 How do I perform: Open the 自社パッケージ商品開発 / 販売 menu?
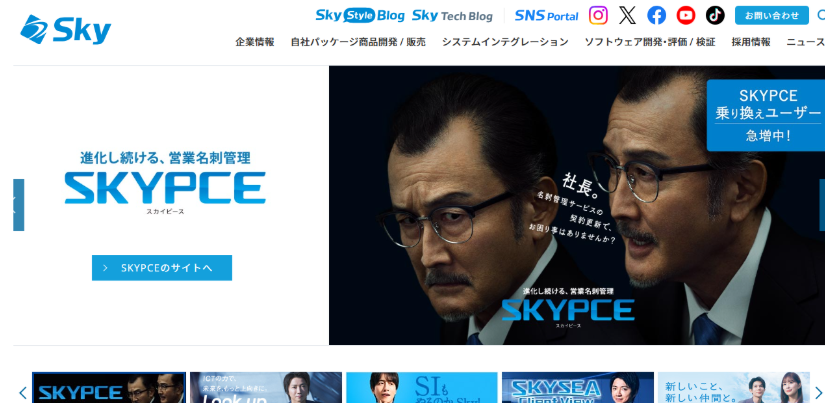(x=358, y=42)
